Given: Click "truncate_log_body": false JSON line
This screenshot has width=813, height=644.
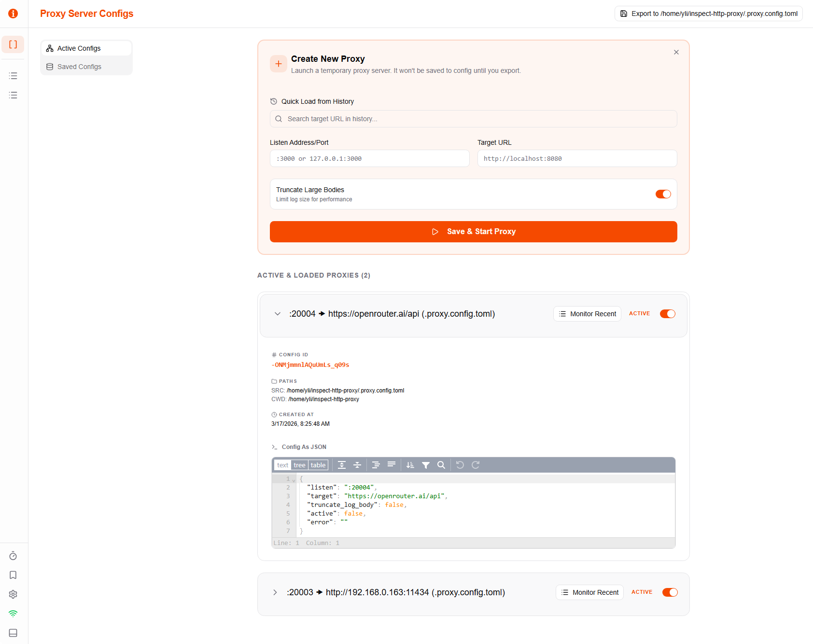Looking at the screenshot, I should (x=357, y=505).
